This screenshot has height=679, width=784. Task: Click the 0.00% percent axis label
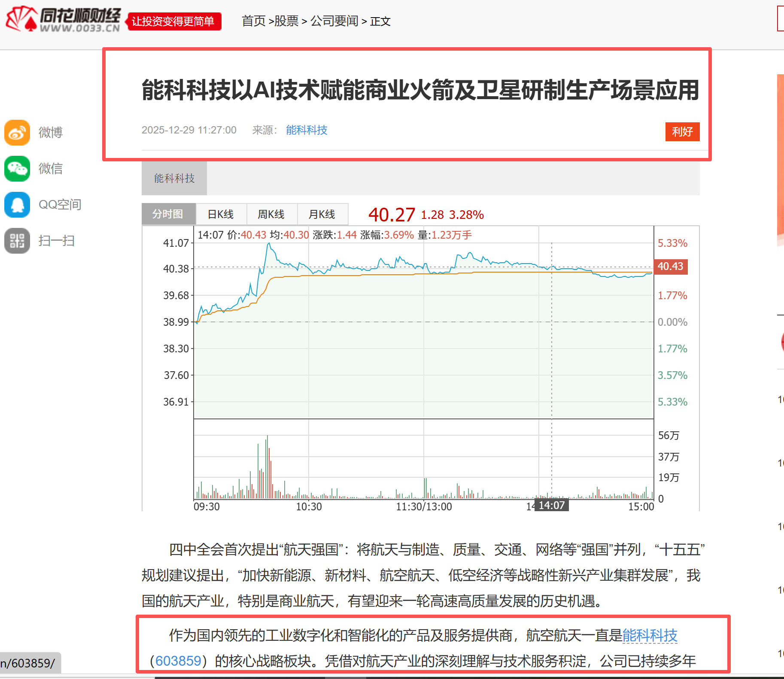(673, 322)
